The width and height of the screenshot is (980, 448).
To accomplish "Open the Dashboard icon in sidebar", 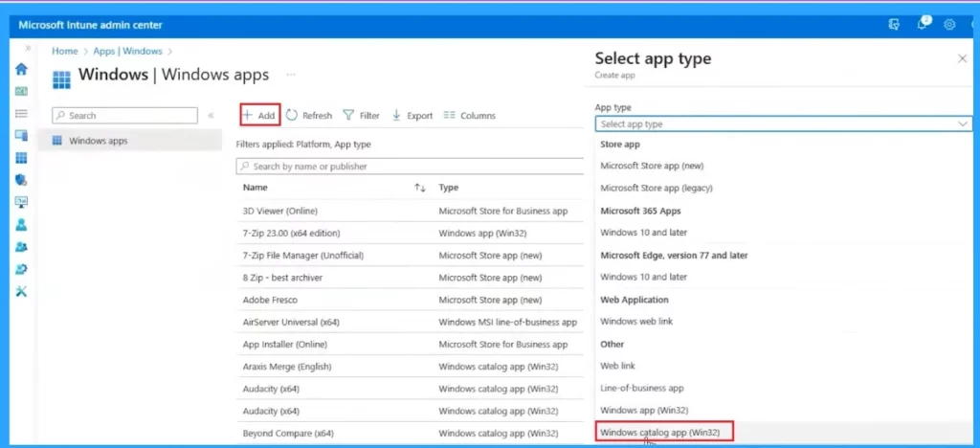I will [x=21, y=91].
